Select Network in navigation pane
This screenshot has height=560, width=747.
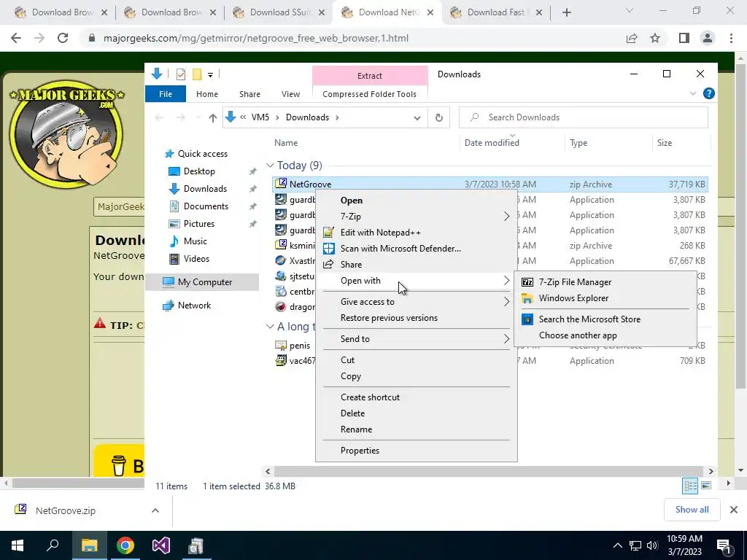(194, 306)
